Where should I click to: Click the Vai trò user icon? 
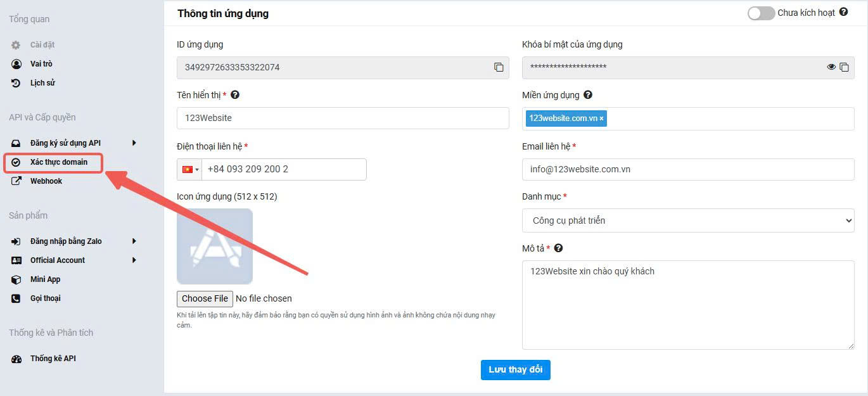tap(16, 64)
